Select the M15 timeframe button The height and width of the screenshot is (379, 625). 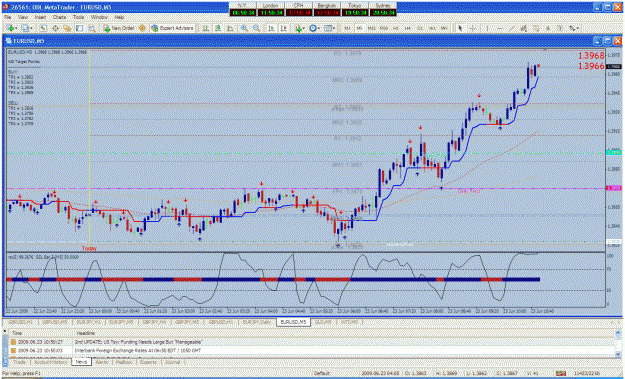coord(371,28)
